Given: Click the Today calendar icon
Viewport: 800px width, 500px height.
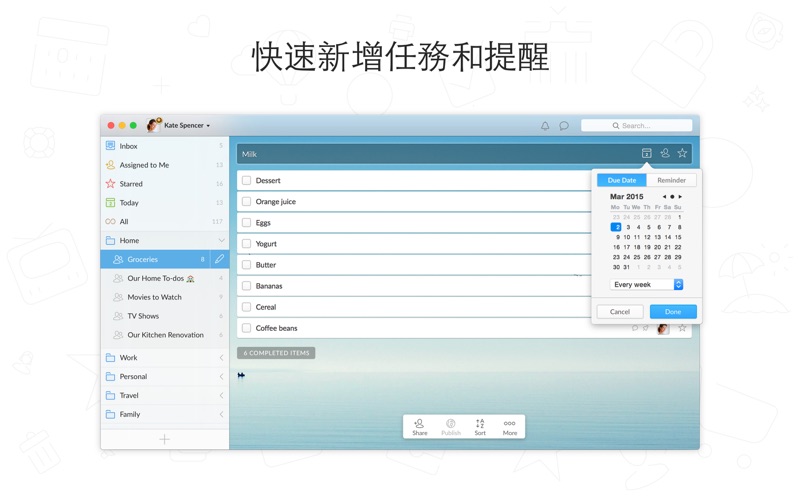Looking at the screenshot, I should 110,203.
